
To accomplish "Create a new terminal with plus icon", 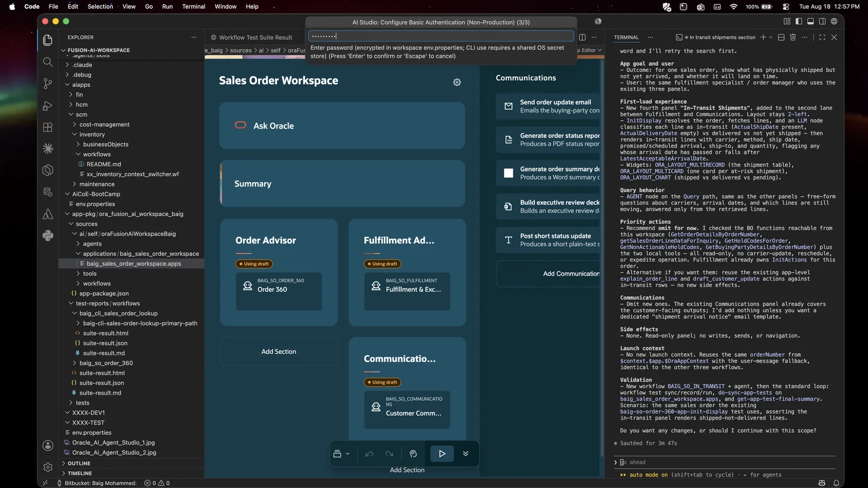I will 763,37.
